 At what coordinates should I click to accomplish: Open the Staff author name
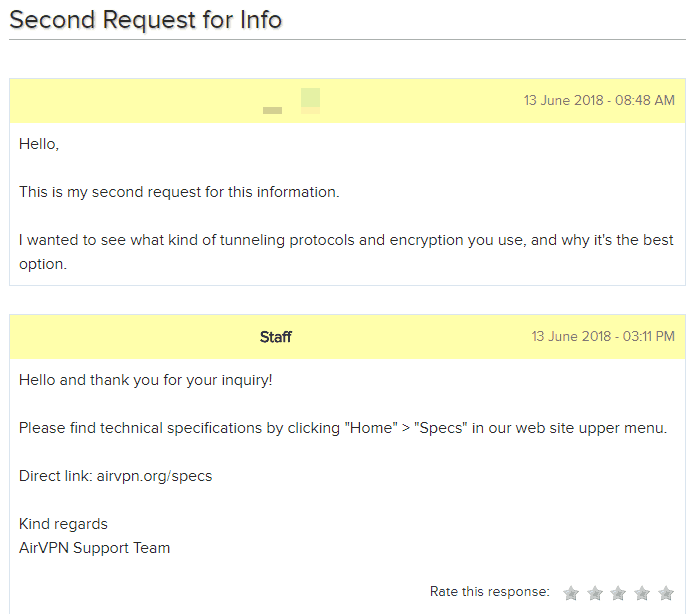pos(276,337)
